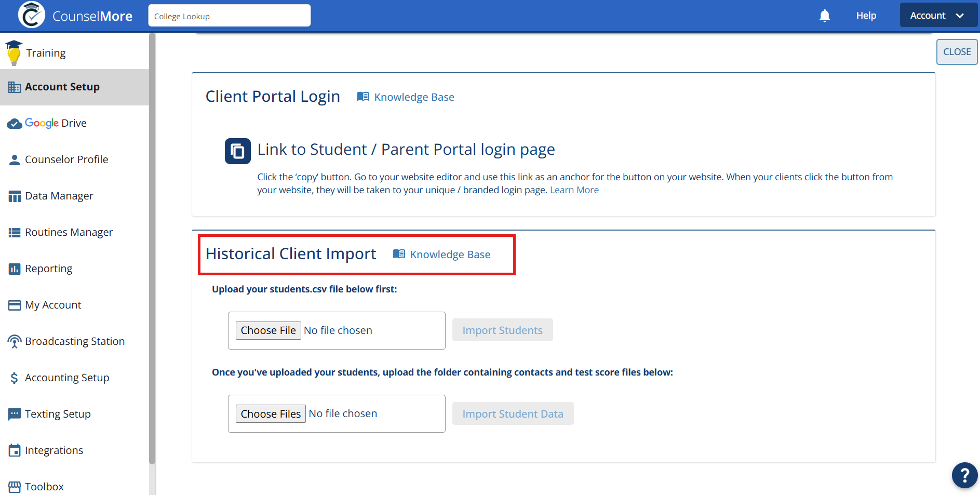Open Historical Client Import Knowledge Base link
Screen dimensions: 980x495
pyautogui.click(x=450, y=255)
